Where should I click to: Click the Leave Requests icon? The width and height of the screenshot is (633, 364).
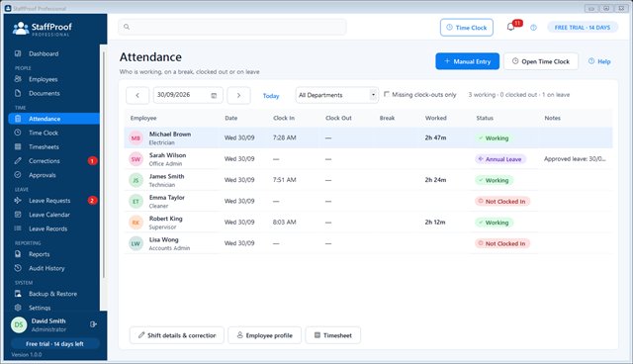click(18, 200)
